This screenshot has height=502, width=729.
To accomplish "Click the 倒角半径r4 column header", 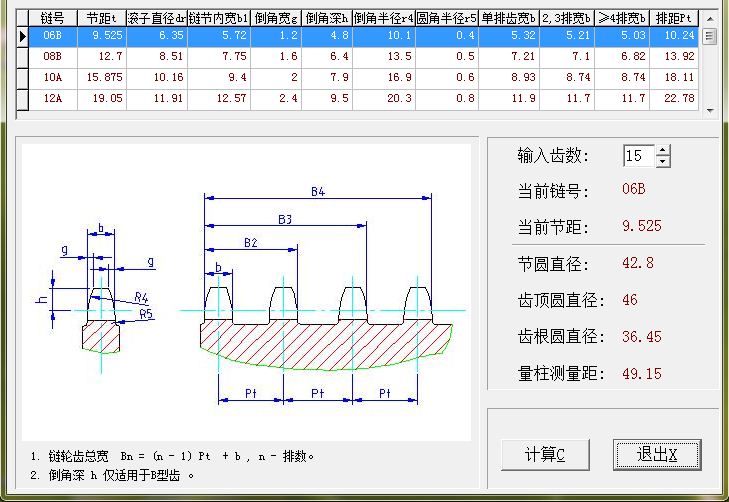I will [384, 19].
